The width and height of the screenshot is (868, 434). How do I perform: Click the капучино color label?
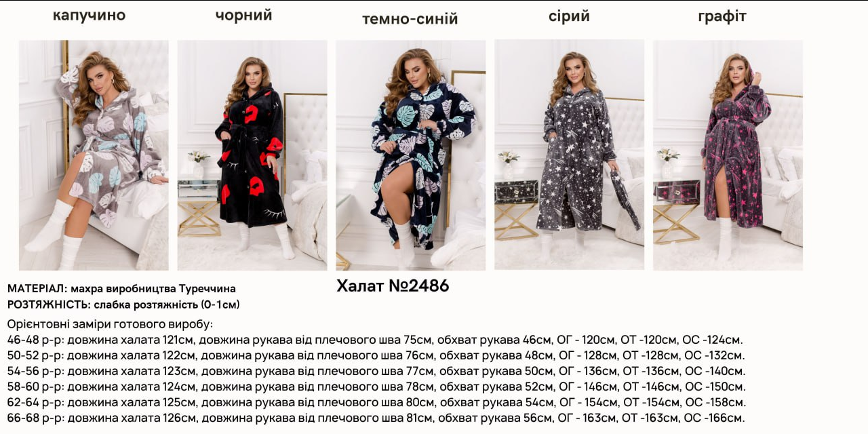[90, 16]
